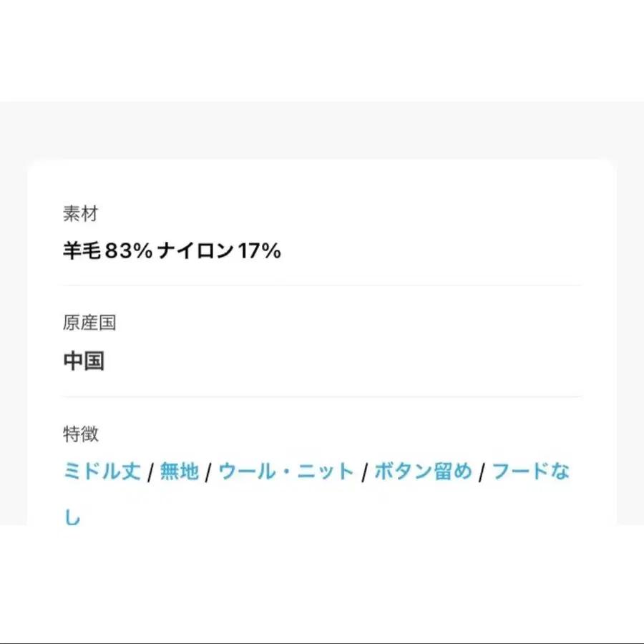Click the 特徴 section label
Viewport: 644px width, 644px height.
pos(81,433)
